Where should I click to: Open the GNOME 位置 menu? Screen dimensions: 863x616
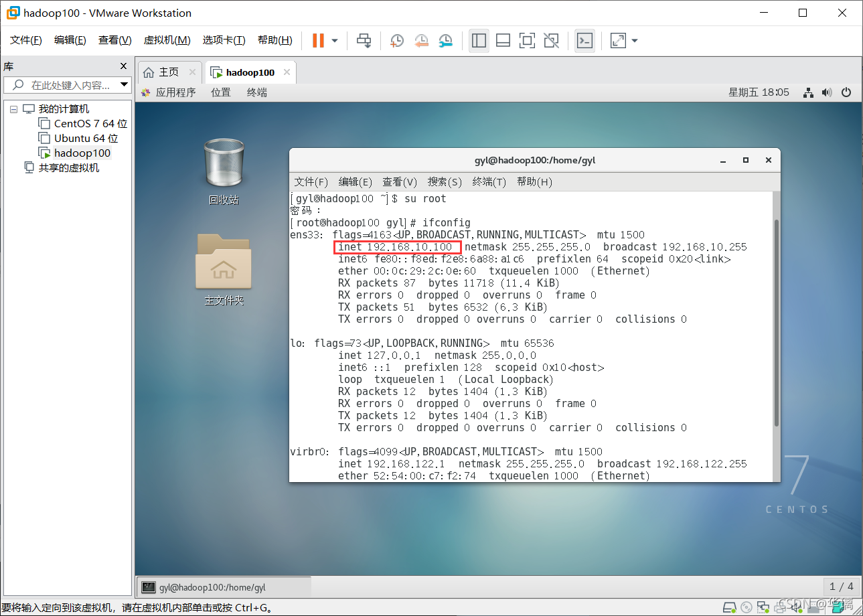click(221, 92)
